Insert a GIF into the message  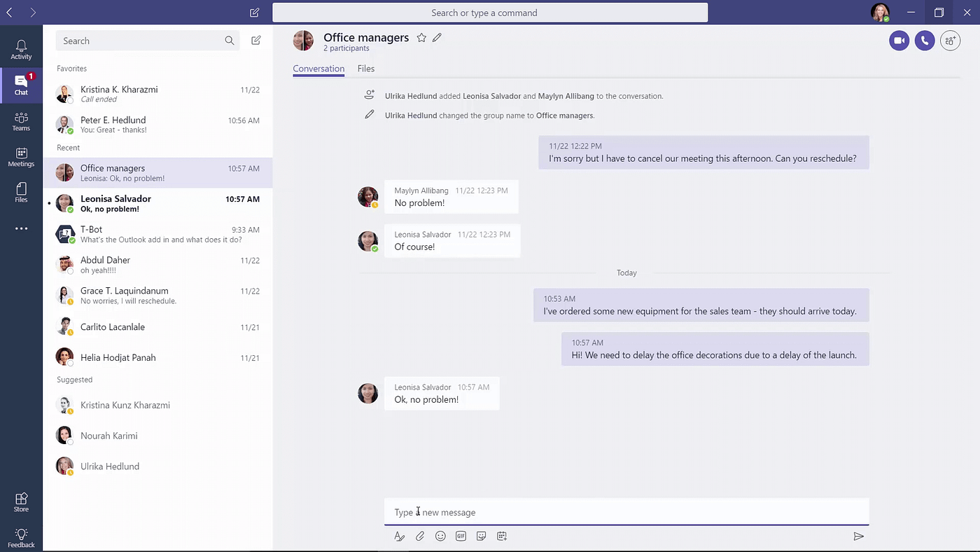pyautogui.click(x=461, y=536)
